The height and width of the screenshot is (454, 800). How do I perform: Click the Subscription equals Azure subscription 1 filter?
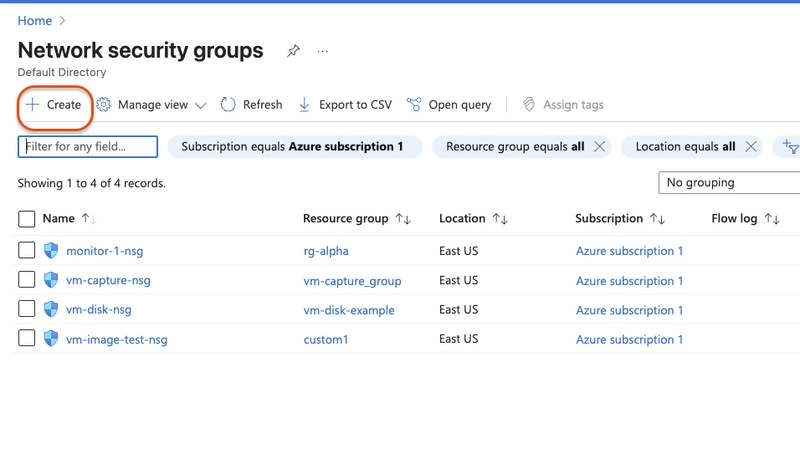(x=294, y=147)
